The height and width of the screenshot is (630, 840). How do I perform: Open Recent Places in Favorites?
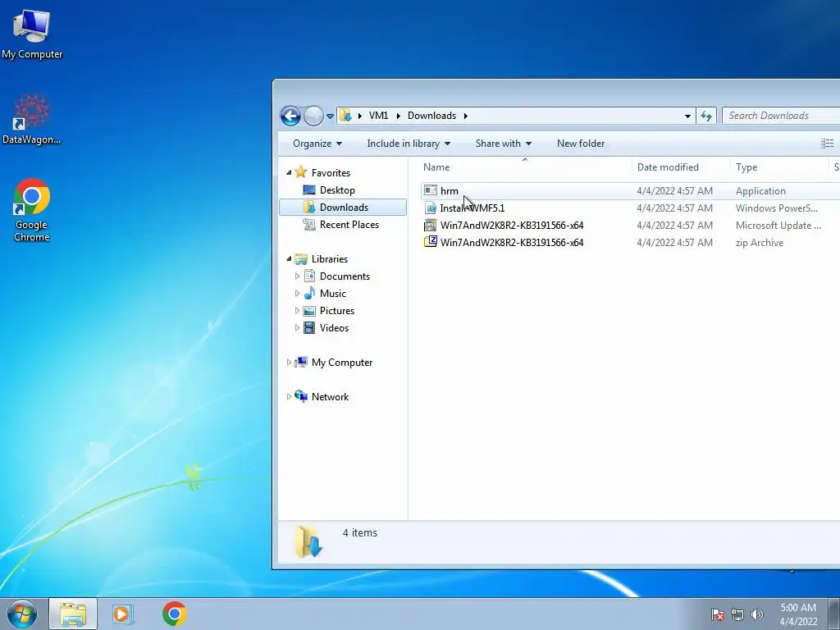[x=349, y=225]
